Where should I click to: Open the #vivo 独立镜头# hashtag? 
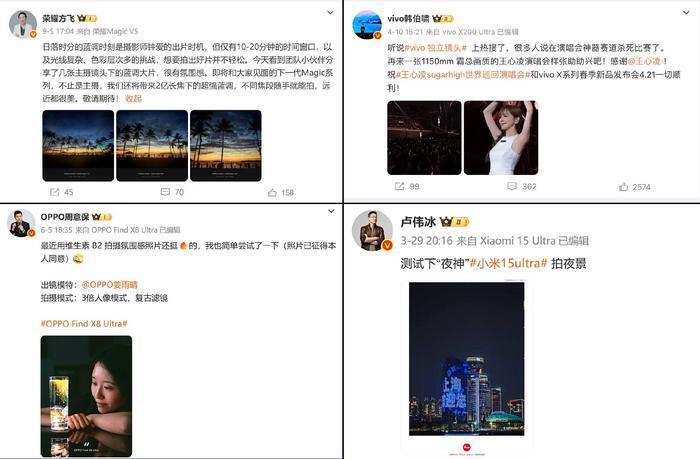pos(435,48)
